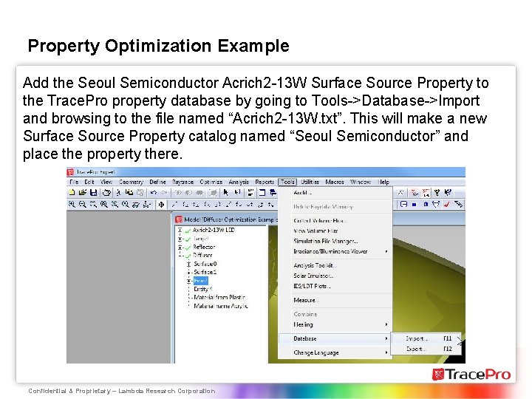
Task: Expand the Acrich2-13W LED tree node
Action: pos(180,230)
